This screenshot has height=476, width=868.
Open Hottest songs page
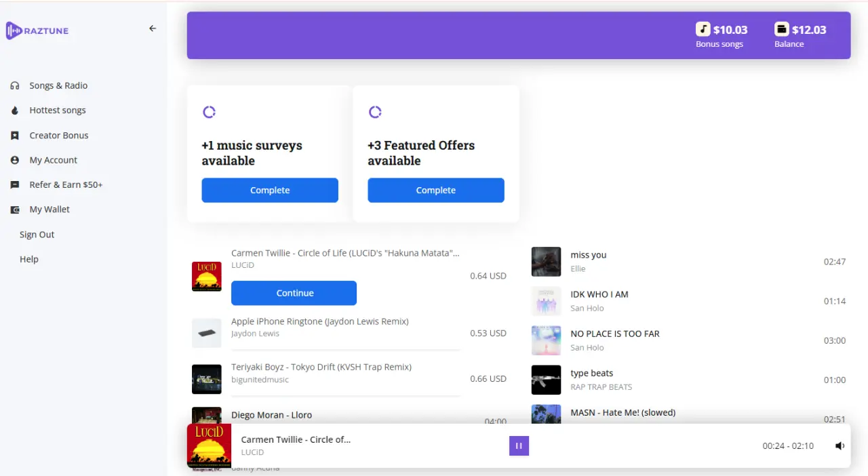tap(58, 111)
